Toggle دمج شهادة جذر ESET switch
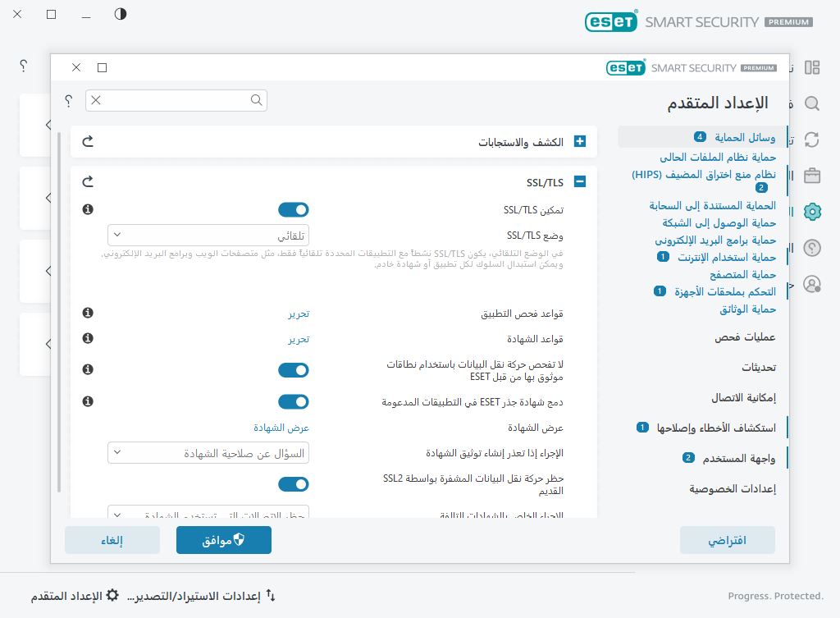The width and height of the screenshot is (840, 618). click(x=293, y=401)
